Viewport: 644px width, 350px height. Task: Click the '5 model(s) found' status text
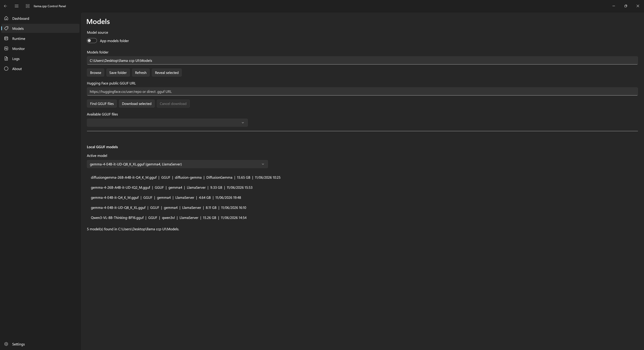coord(133,229)
